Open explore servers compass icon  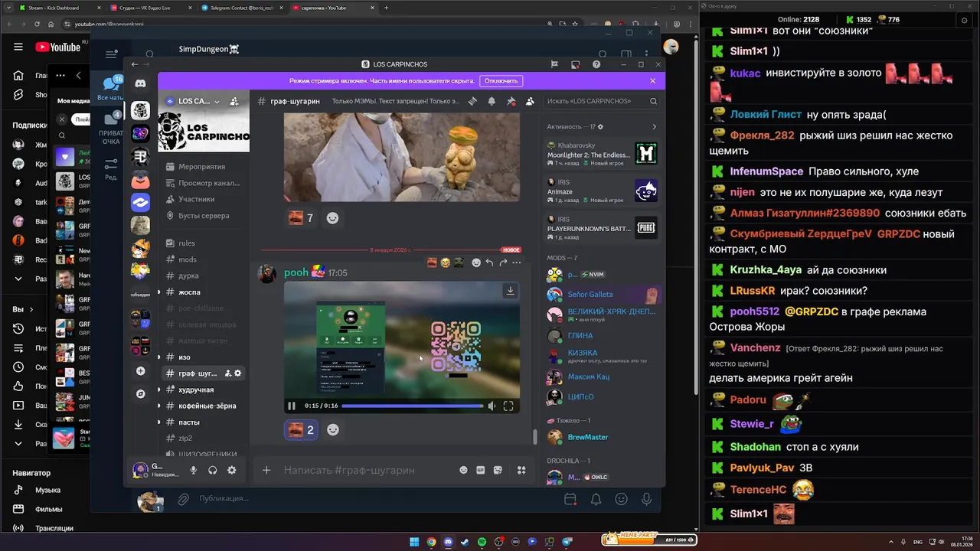tap(140, 393)
